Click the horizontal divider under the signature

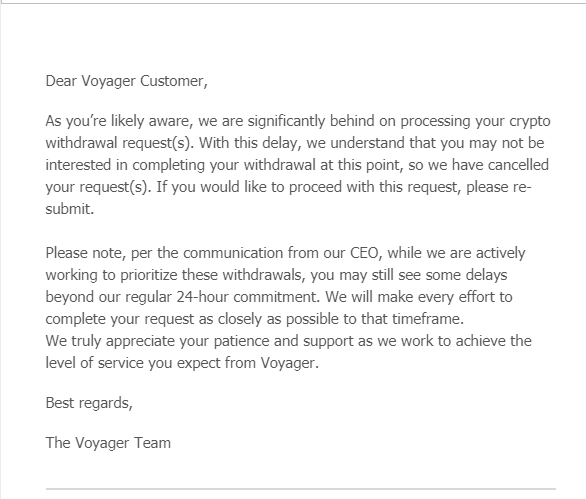coord(301,488)
